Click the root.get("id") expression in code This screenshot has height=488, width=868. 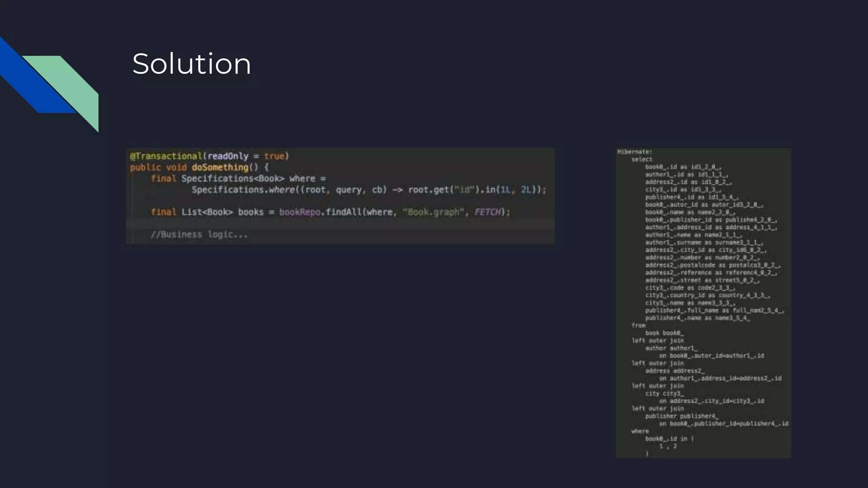coord(443,190)
